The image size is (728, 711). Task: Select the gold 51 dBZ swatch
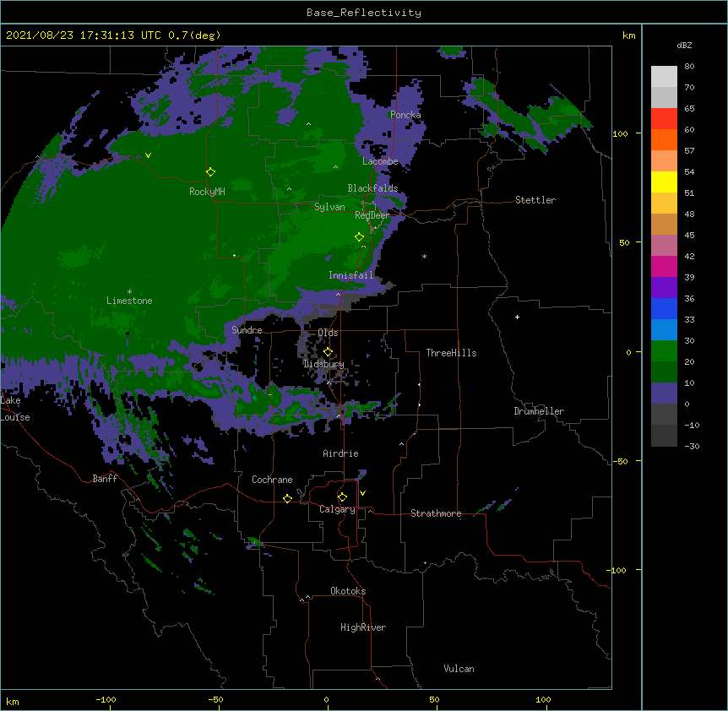pyautogui.click(x=664, y=204)
